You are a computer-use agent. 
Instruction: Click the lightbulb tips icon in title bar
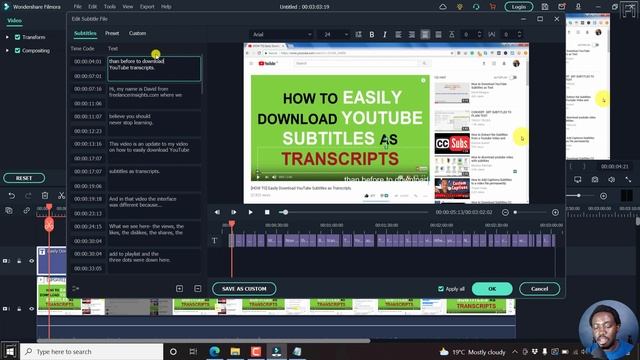[x=460, y=7]
